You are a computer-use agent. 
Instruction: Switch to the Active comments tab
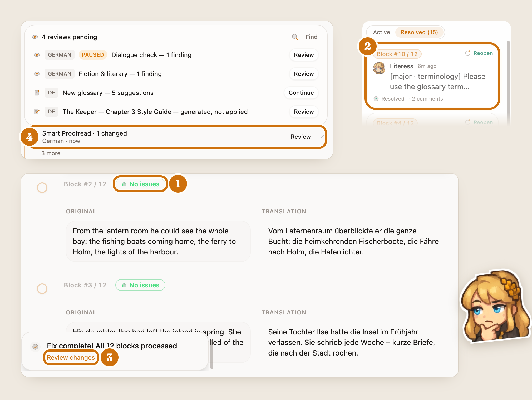[x=381, y=32]
